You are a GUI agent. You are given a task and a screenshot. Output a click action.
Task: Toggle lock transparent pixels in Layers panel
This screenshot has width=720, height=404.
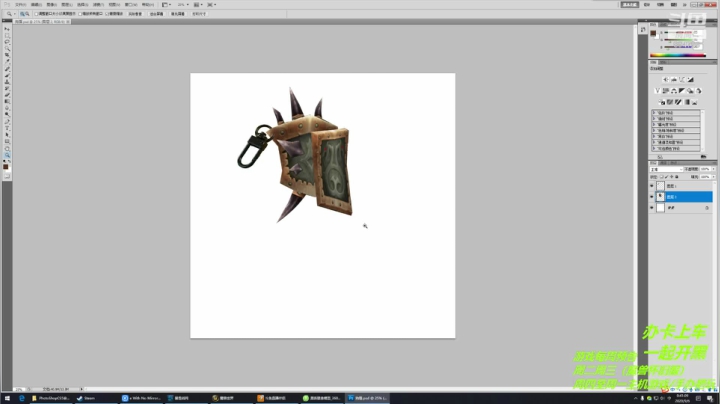pos(662,177)
